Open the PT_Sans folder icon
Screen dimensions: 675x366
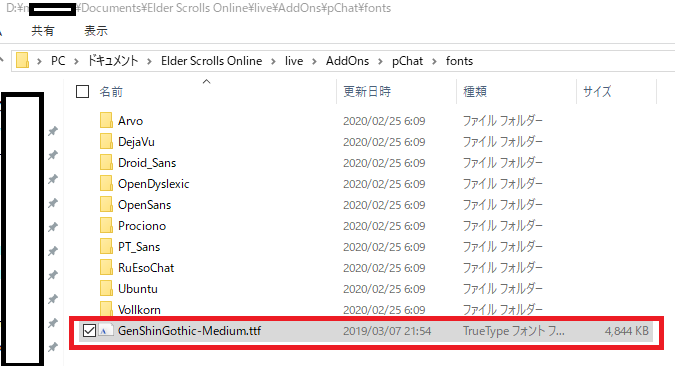pos(106,247)
